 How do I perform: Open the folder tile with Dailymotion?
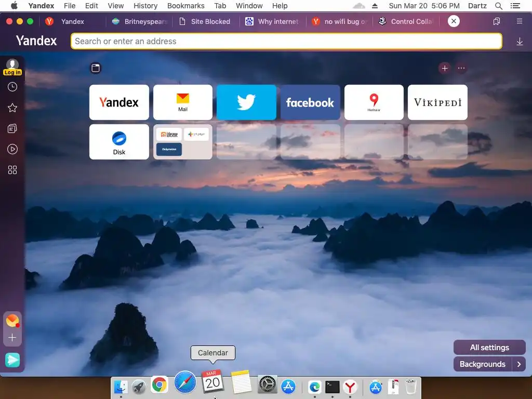point(183,142)
